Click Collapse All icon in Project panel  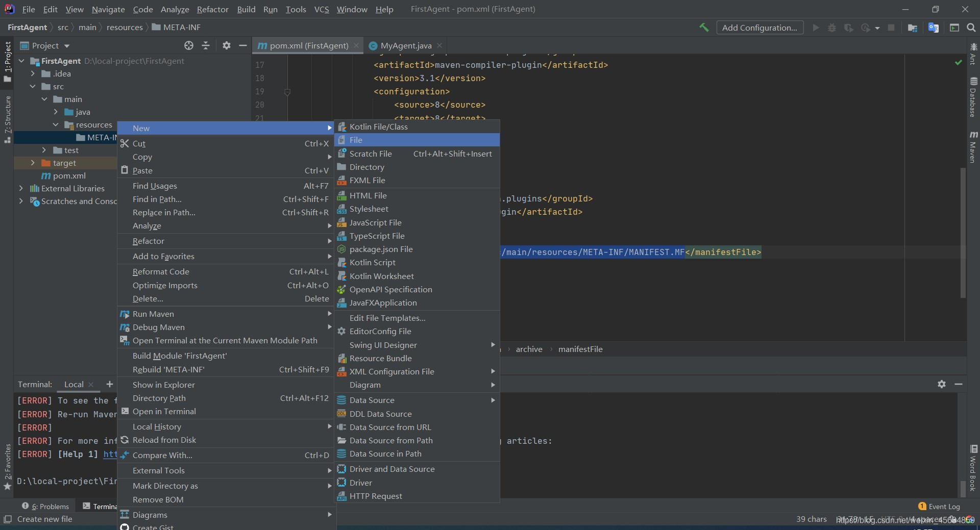click(x=206, y=45)
